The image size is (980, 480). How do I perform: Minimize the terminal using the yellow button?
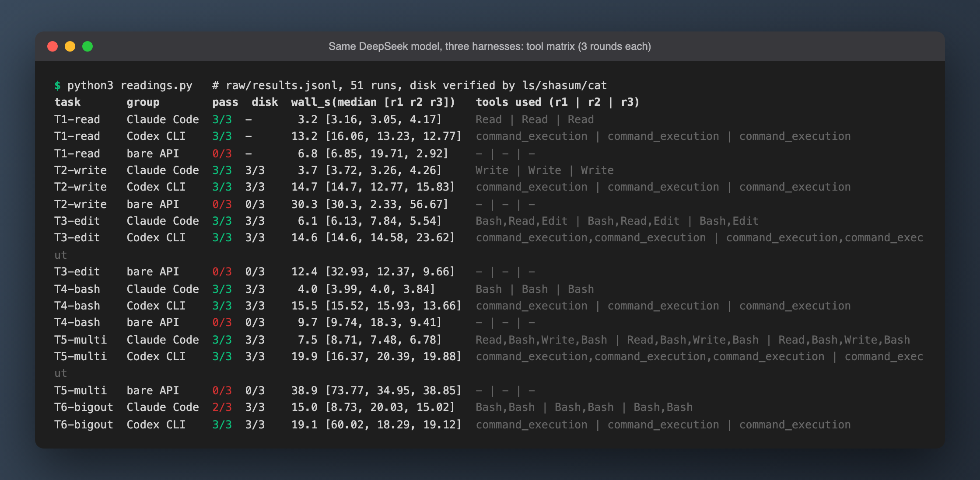[x=70, y=46]
